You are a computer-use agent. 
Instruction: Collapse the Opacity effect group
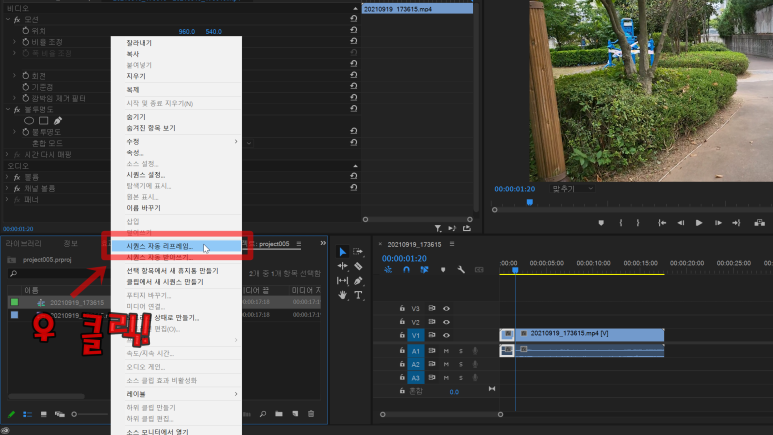(7, 109)
